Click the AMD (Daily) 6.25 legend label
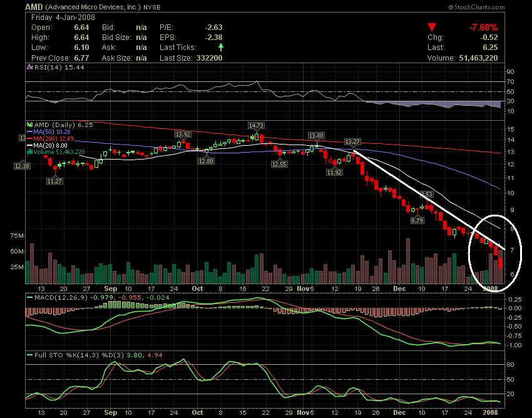 click(x=63, y=125)
